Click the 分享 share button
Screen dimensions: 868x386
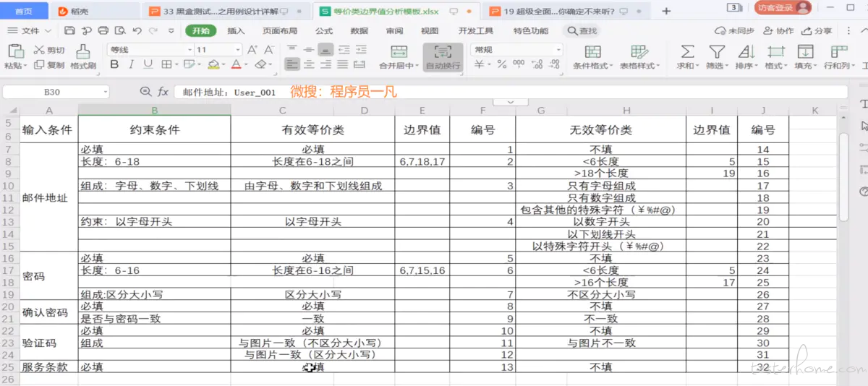[x=817, y=31]
